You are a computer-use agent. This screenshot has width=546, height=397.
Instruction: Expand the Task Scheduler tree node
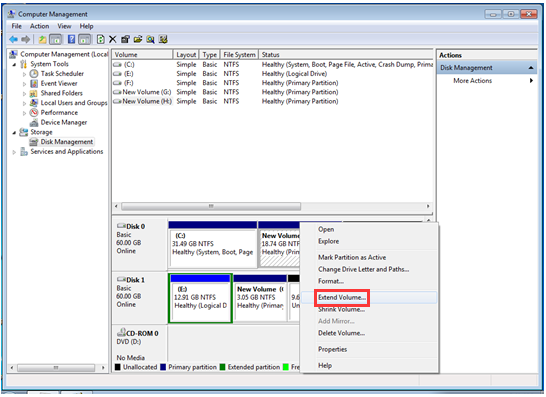24,74
